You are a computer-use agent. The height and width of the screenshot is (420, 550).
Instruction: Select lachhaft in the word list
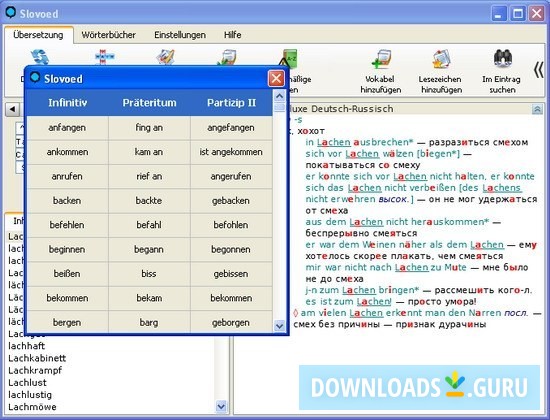tap(27, 346)
